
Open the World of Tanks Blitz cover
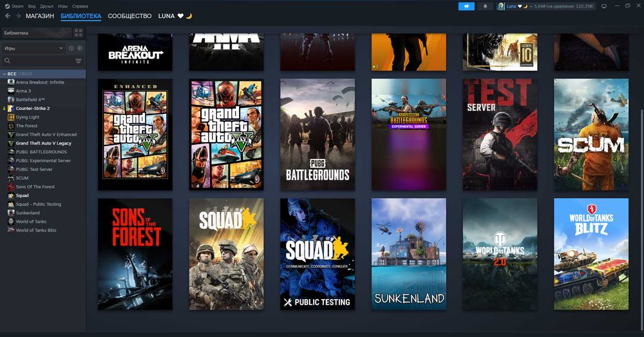(591, 254)
